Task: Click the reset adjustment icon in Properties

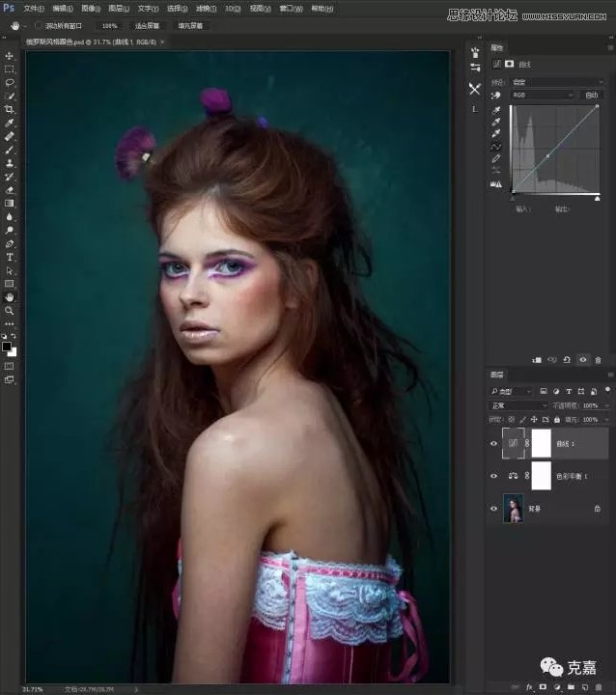Action: coord(566,359)
